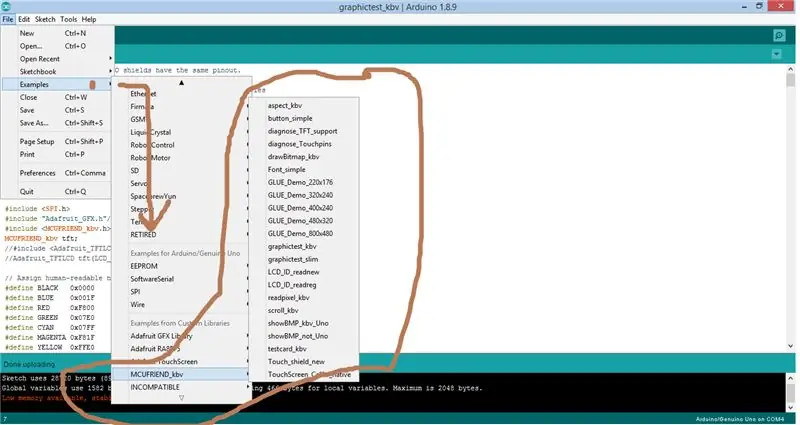This screenshot has width=800, height=425.
Task: Choose Close from the File menu
Action: tap(58, 97)
